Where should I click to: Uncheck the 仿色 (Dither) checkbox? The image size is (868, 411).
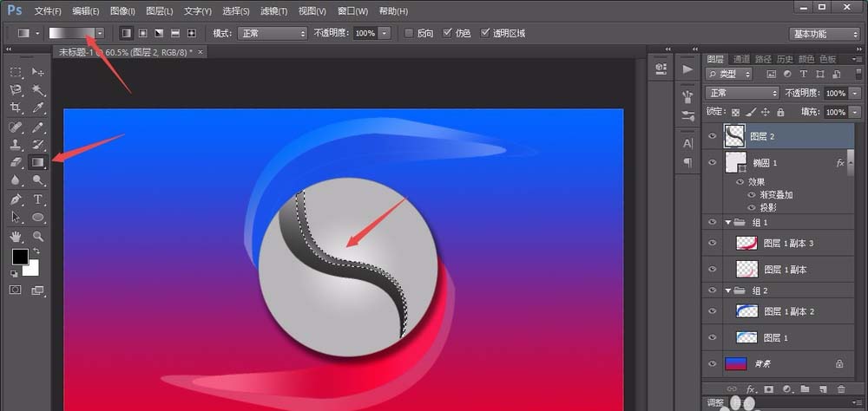tap(447, 33)
